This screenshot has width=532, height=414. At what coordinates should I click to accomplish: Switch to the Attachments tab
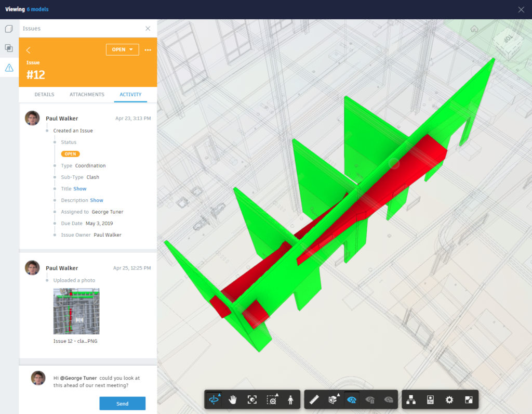point(87,95)
